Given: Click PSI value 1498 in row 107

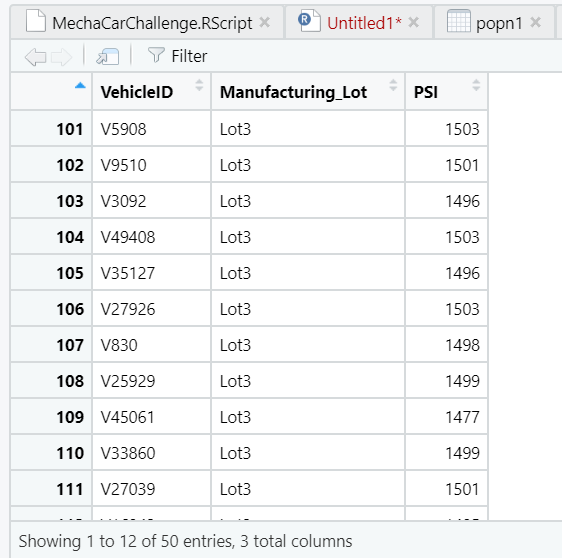Looking at the screenshot, I should 447,345.
